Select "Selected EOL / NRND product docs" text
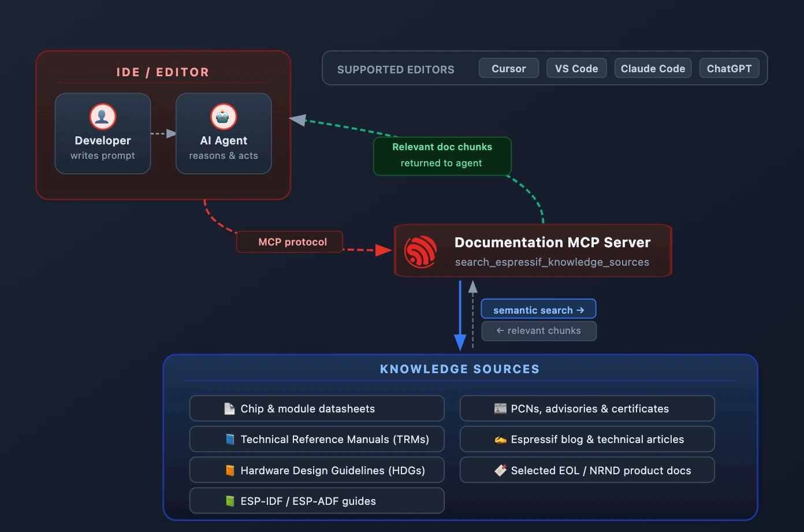 pos(601,471)
